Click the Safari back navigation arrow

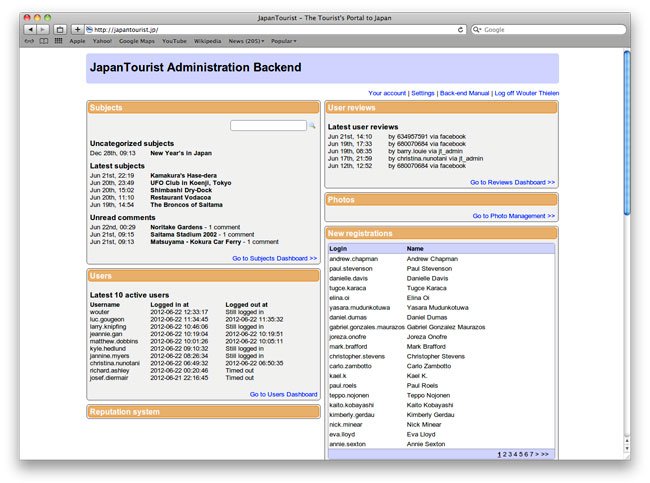(x=30, y=30)
